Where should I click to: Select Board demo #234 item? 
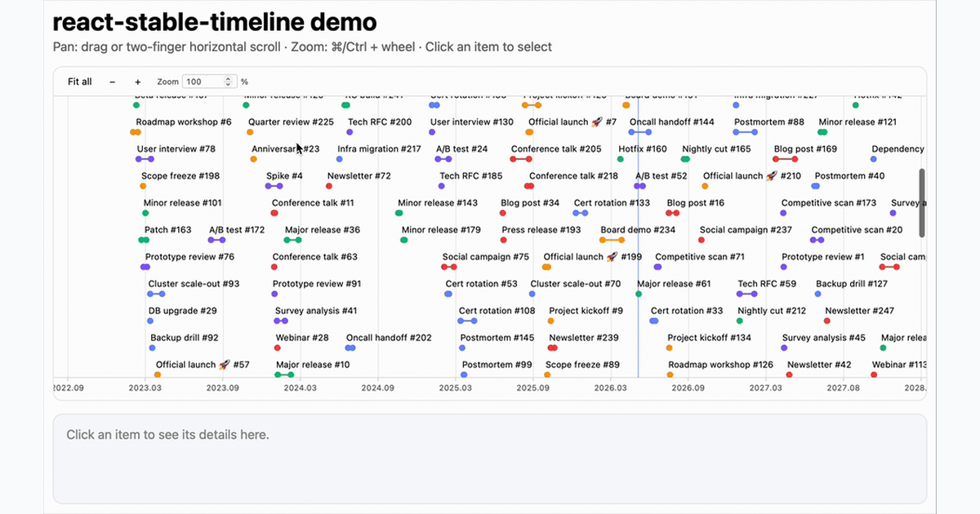638,229
